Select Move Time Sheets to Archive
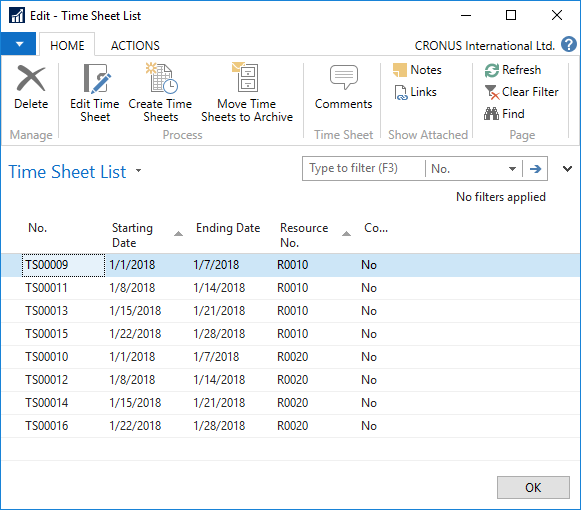Viewport: 581px width, 510px height. 247,93
